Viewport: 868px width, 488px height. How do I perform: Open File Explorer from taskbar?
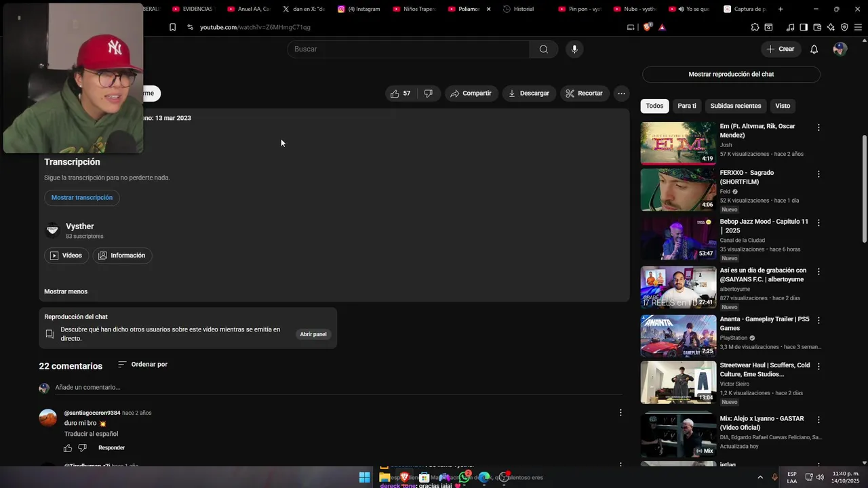384,477
